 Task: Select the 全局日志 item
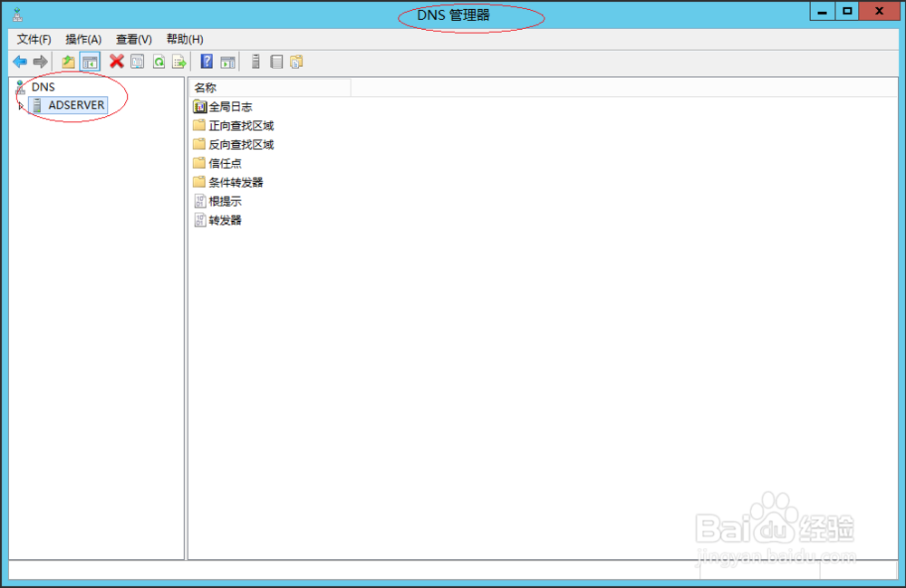pyautogui.click(x=227, y=106)
